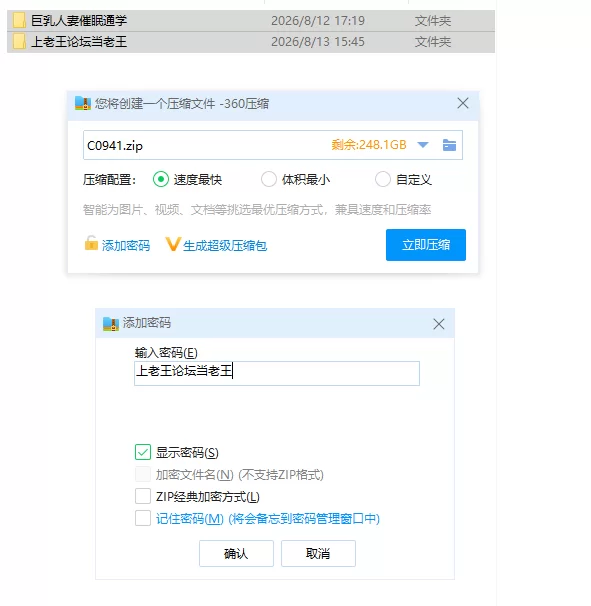The width and height of the screenshot is (591, 606).
Task: Click folder icon of 巨乳人妻催眠通学 row
Action: 19,20
